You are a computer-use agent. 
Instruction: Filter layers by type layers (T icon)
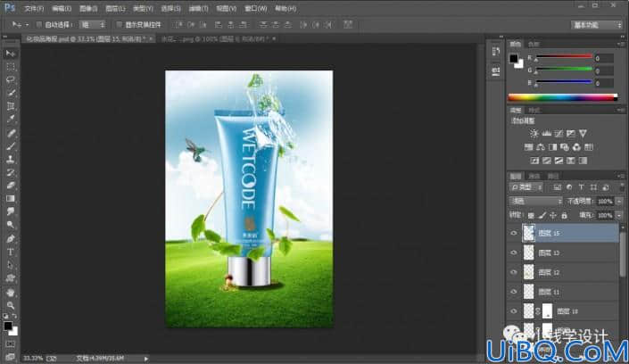coord(581,187)
